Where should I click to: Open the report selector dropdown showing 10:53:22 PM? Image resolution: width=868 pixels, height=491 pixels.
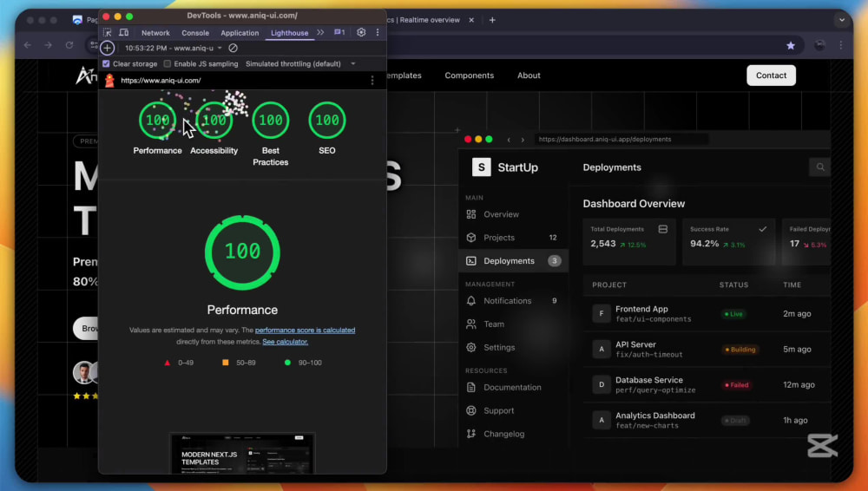pyautogui.click(x=173, y=49)
